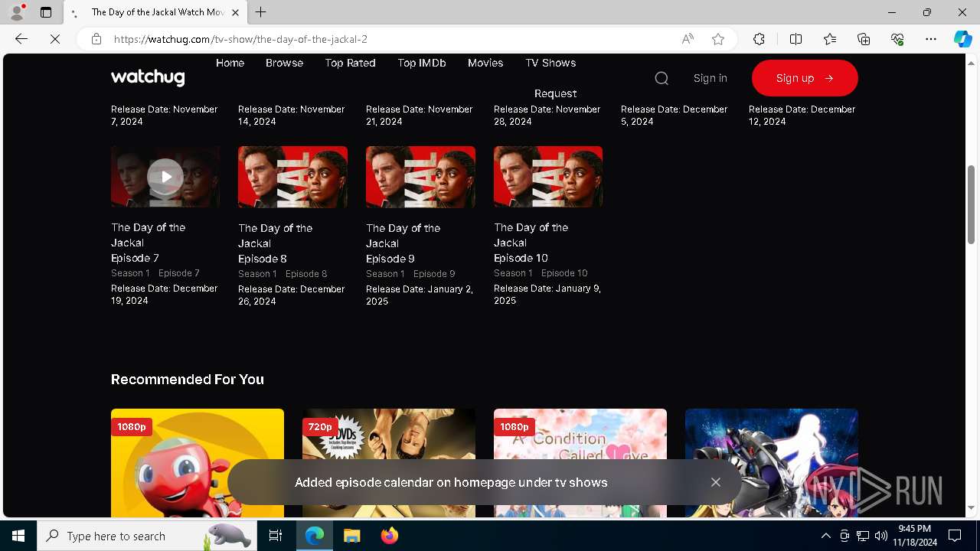
Task: Open TV Shows nav link
Action: tap(550, 63)
